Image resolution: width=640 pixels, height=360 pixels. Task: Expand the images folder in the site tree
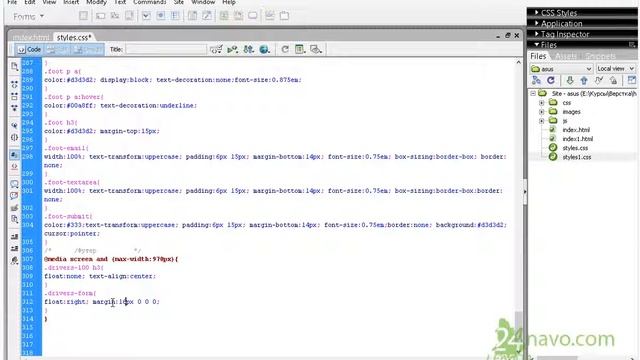[541, 111]
